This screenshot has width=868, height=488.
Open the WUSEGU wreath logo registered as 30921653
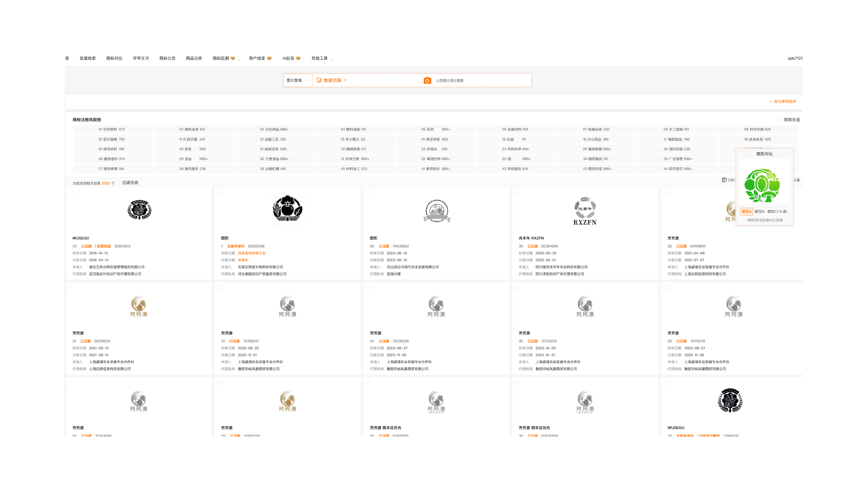click(x=139, y=210)
